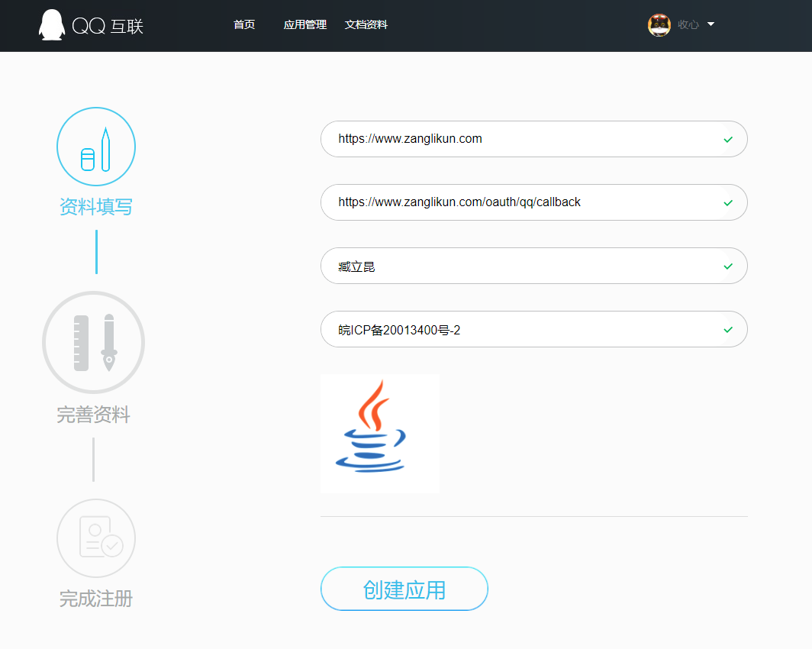Click the registration complete document icon

coord(96,538)
